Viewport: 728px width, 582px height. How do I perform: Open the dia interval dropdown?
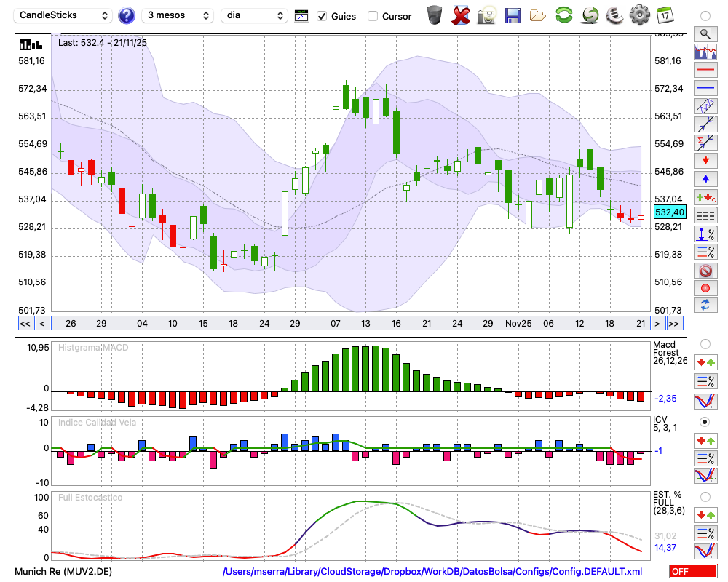pyautogui.click(x=255, y=15)
